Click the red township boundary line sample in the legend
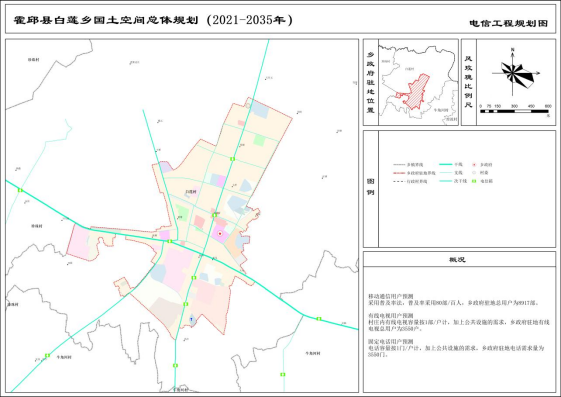Screen dimensions: 561x397 pyautogui.click(x=399, y=173)
